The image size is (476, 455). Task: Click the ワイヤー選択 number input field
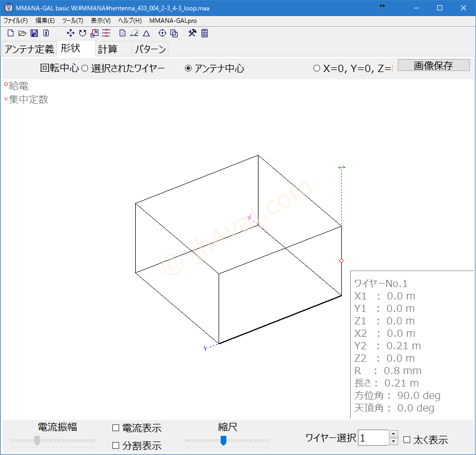click(x=373, y=438)
